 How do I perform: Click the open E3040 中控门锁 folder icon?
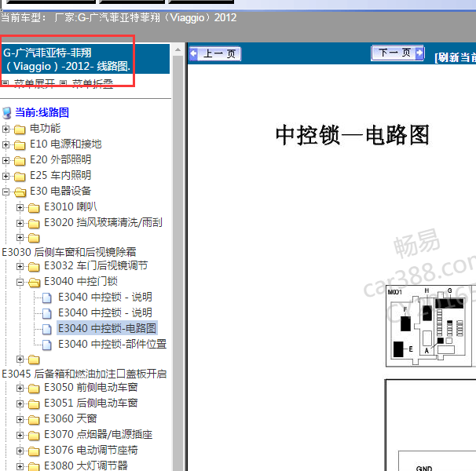(34, 283)
